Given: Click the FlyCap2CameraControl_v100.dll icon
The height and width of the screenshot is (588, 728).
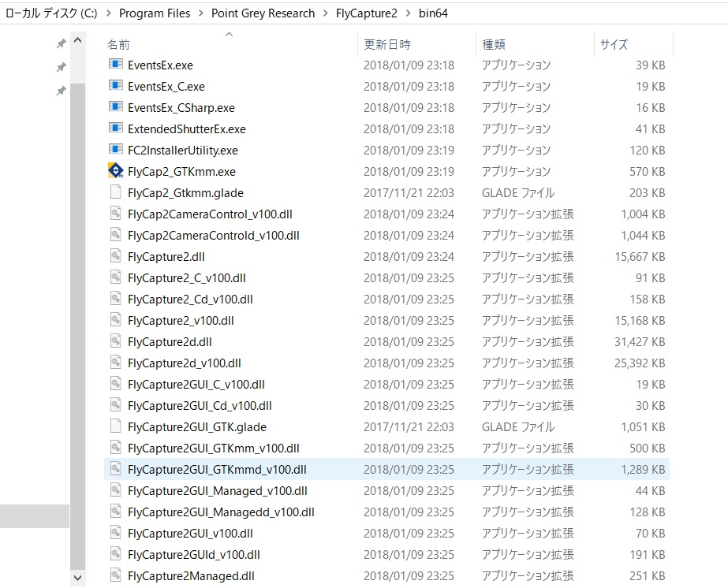Looking at the screenshot, I should [116, 213].
